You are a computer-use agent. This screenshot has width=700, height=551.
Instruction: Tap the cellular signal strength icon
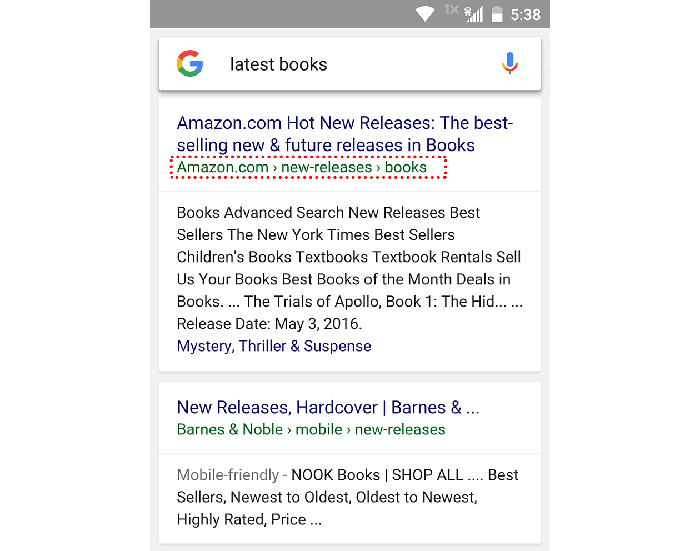pos(473,15)
